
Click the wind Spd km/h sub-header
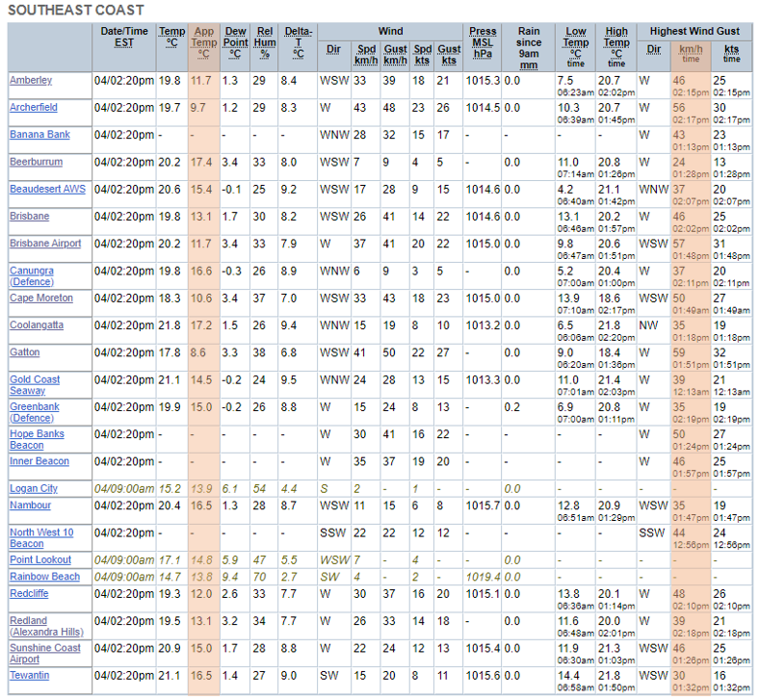click(x=366, y=55)
